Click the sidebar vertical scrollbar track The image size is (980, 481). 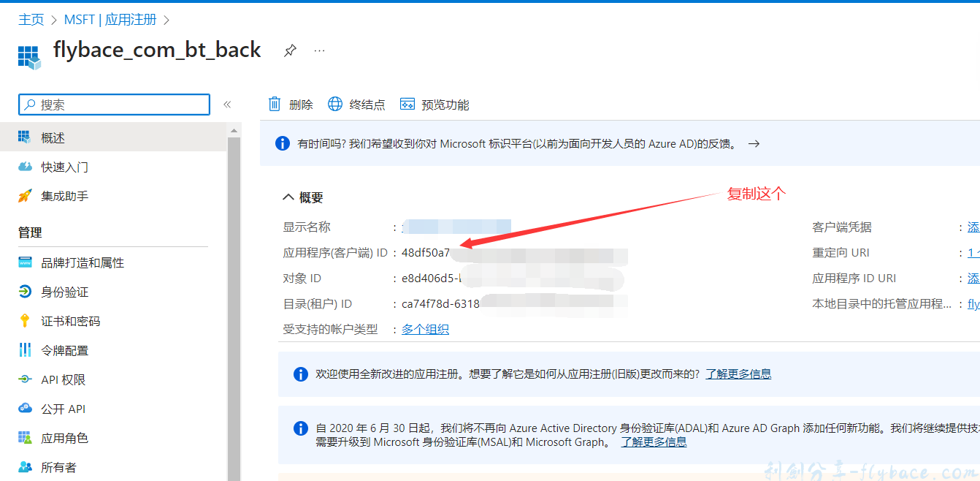[234, 308]
